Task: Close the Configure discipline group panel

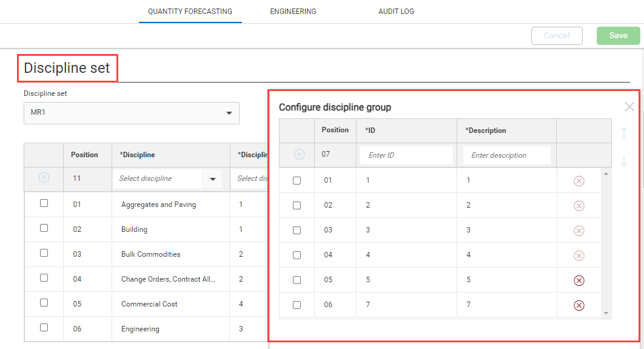Action: coord(629,107)
